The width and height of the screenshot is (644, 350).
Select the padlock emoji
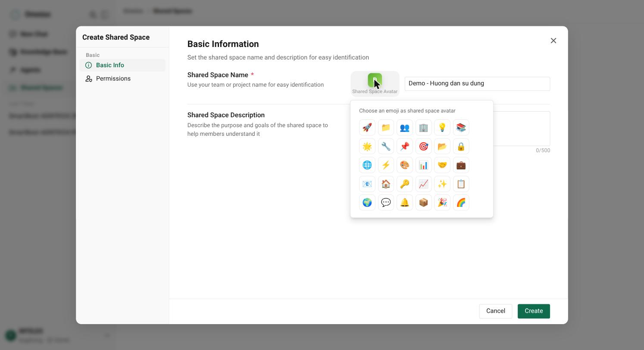461,147
